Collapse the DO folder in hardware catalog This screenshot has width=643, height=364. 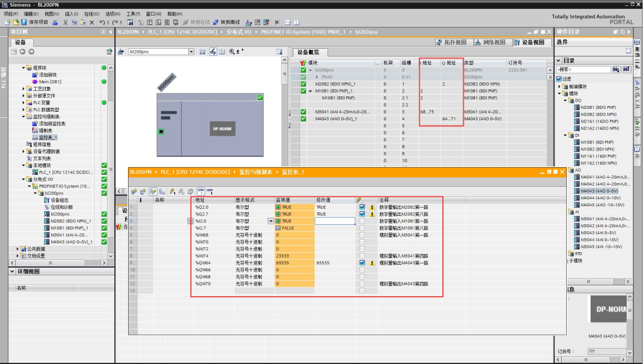[x=565, y=101]
